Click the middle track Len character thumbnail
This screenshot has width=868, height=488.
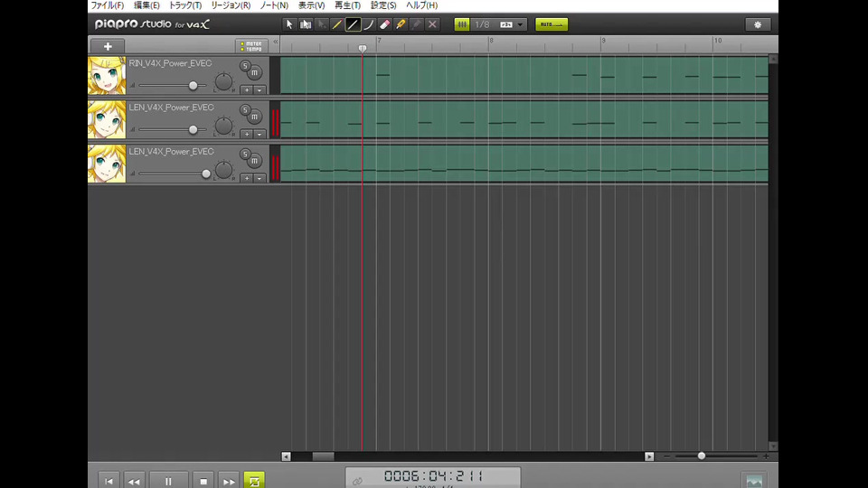[x=107, y=119]
